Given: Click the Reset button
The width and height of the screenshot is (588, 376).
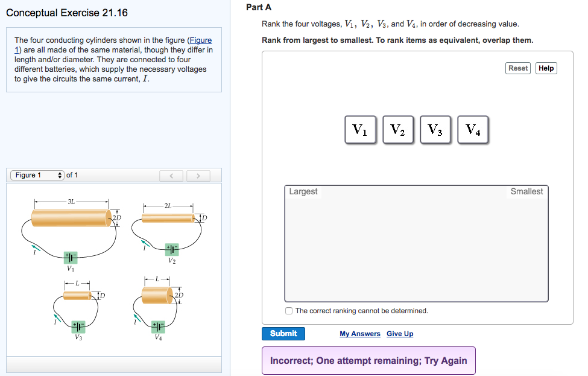Looking at the screenshot, I should click(x=517, y=68).
